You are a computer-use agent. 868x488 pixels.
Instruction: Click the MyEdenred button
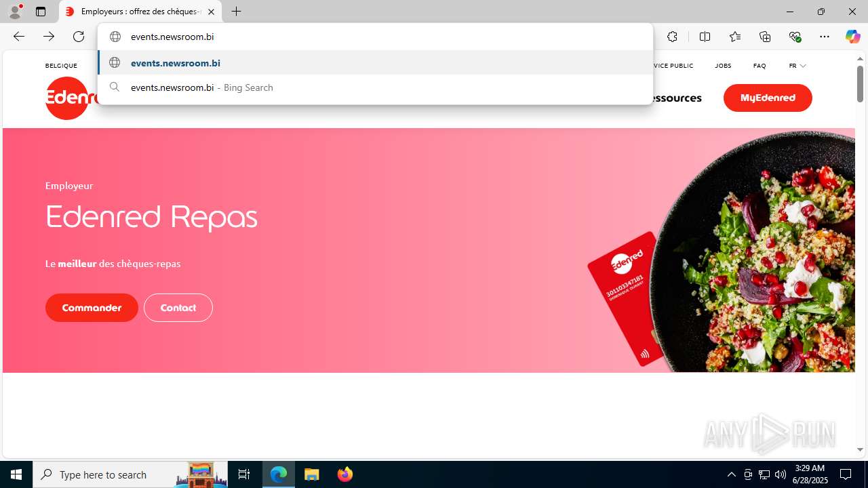click(x=768, y=98)
